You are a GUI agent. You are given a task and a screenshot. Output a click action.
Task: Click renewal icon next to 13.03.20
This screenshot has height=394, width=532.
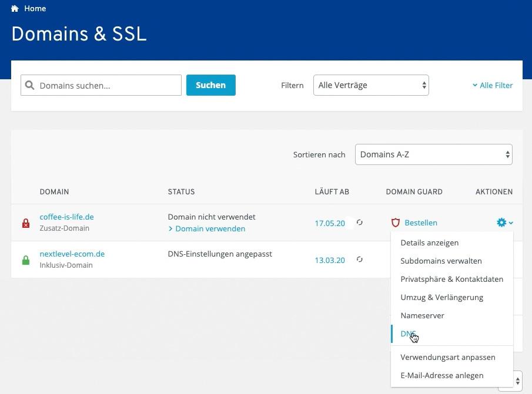pos(360,260)
